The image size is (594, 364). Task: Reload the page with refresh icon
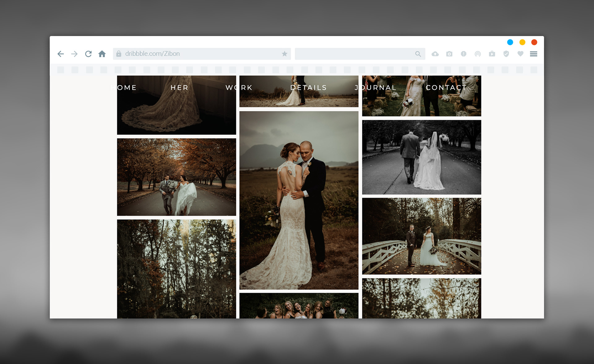88,54
